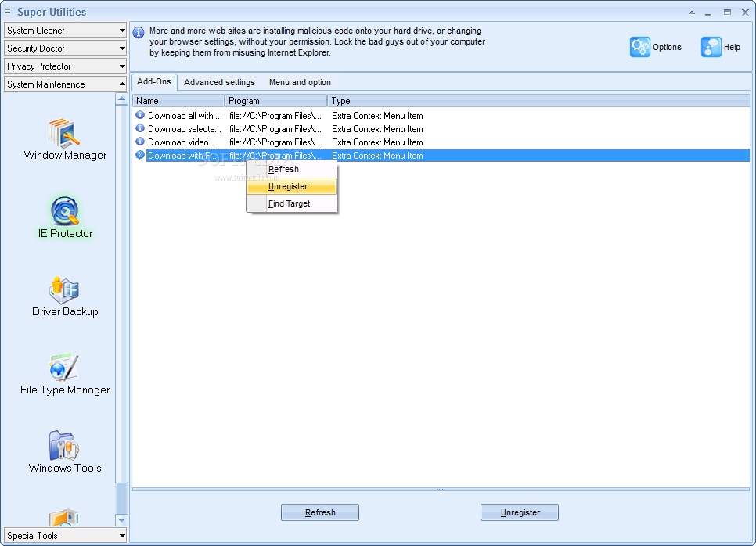Expand the Privacy Protector section
Viewport: 756px width, 546px height.
tap(65, 66)
